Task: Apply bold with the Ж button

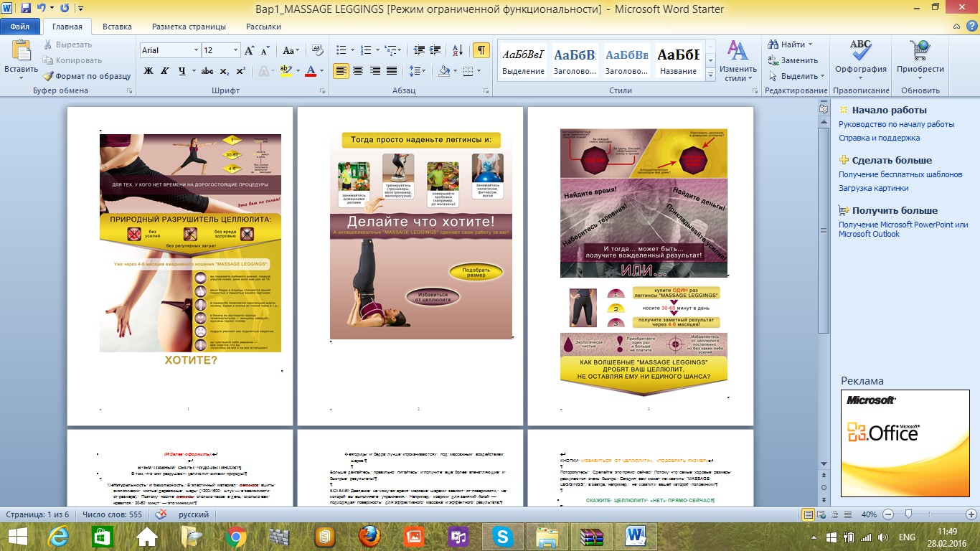Action: click(149, 71)
